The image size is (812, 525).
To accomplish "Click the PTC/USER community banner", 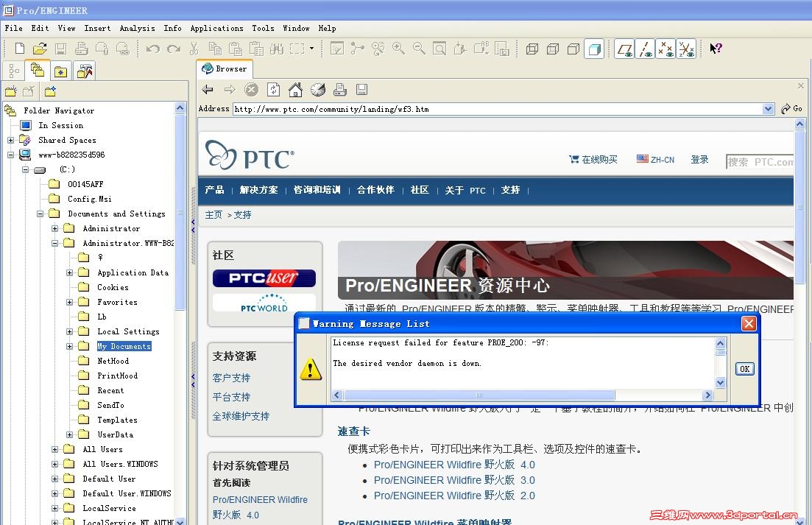I will (264, 278).
